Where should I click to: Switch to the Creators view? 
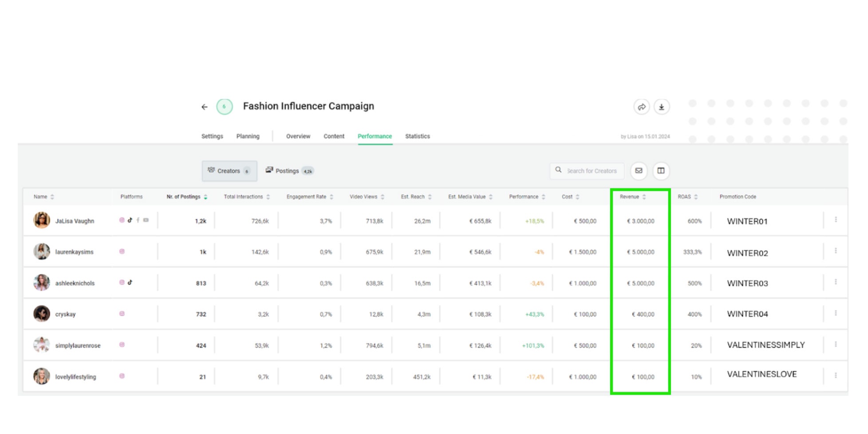coord(229,171)
